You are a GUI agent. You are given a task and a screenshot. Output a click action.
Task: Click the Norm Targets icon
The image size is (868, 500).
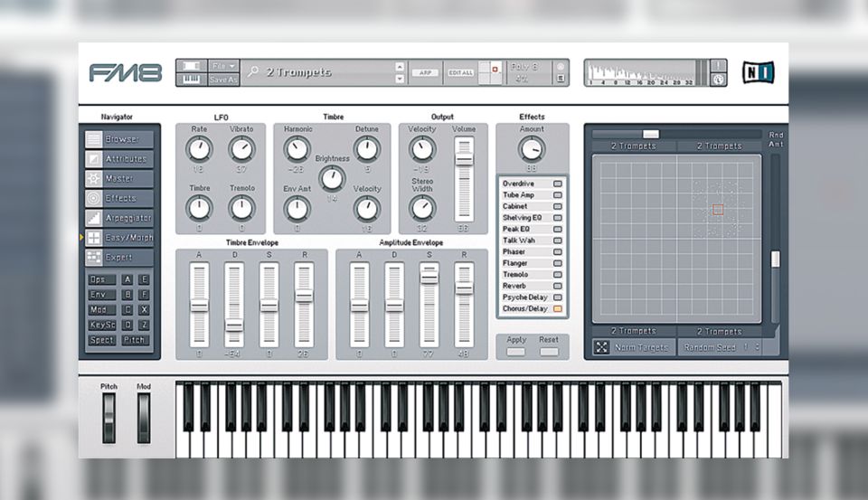coord(601,347)
